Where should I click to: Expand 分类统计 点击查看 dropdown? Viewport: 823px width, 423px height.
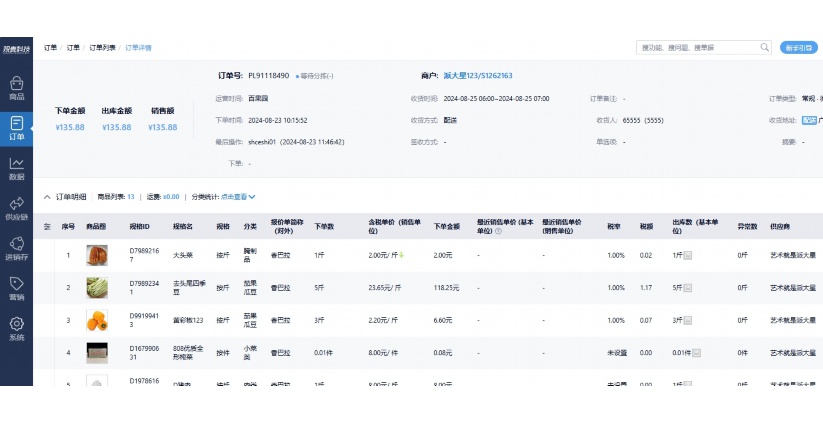238,197
